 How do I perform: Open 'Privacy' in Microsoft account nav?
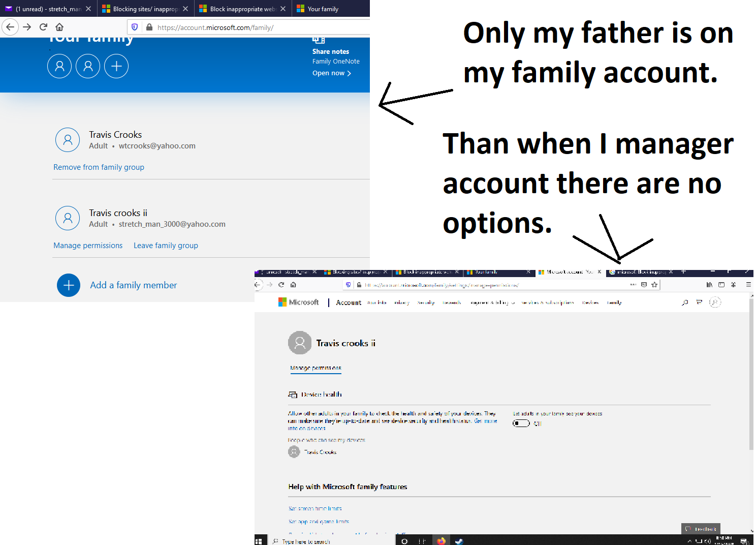click(401, 302)
